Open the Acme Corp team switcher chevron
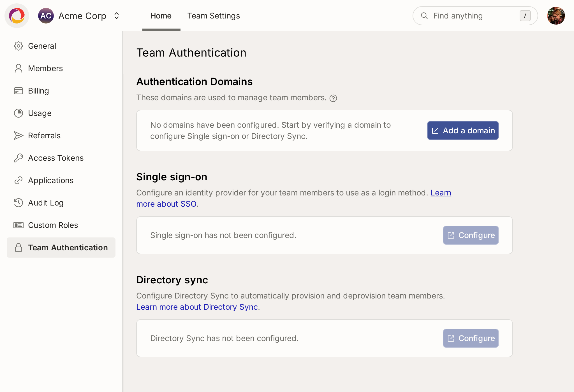Image resolution: width=574 pixels, height=392 pixels. (117, 16)
